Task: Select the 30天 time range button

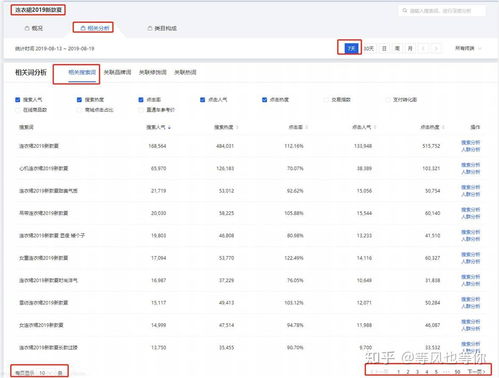Action: pos(369,49)
